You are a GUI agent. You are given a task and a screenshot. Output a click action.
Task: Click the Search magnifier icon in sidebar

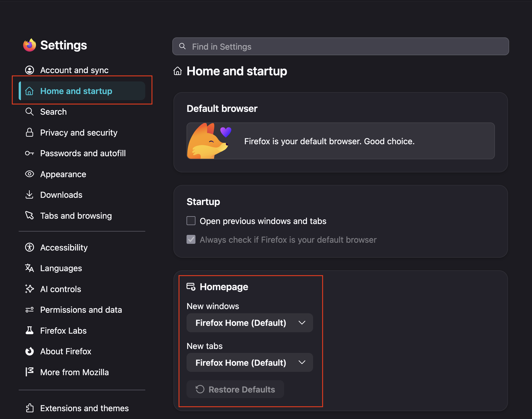(x=30, y=112)
